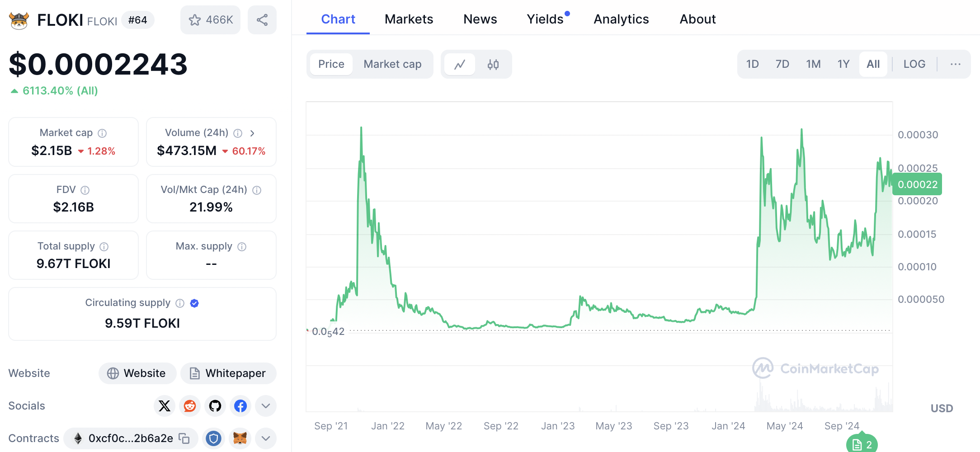Select the Market cap chart toggle
Image resolution: width=980 pixels, height=452 pixels.
pos(392,64)
